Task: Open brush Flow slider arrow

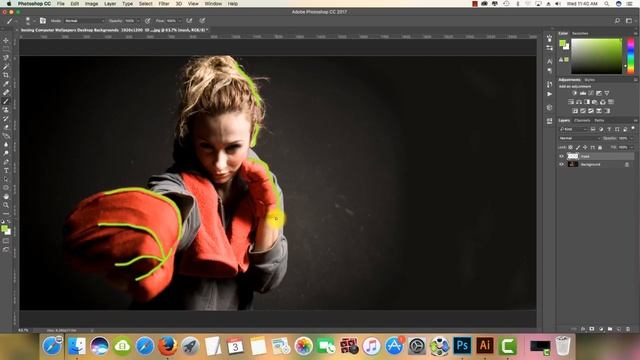Action: tap(180, 20)
